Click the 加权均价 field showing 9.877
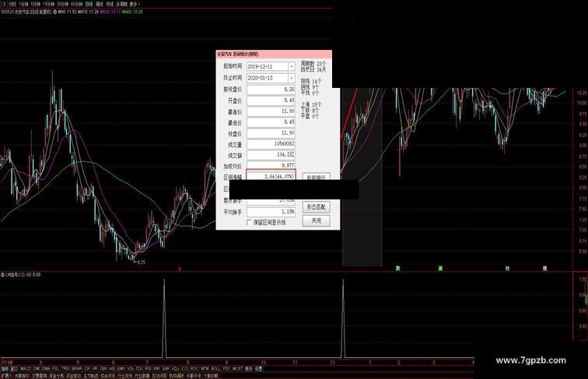The height and width of the screenshot is (379, 588). point(271,166)
